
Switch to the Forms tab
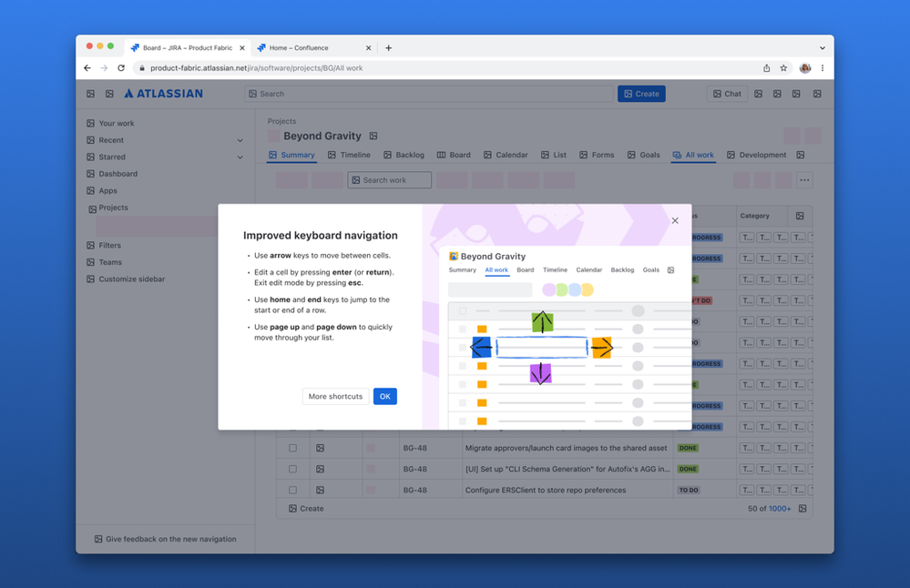(x=597, y=155)
